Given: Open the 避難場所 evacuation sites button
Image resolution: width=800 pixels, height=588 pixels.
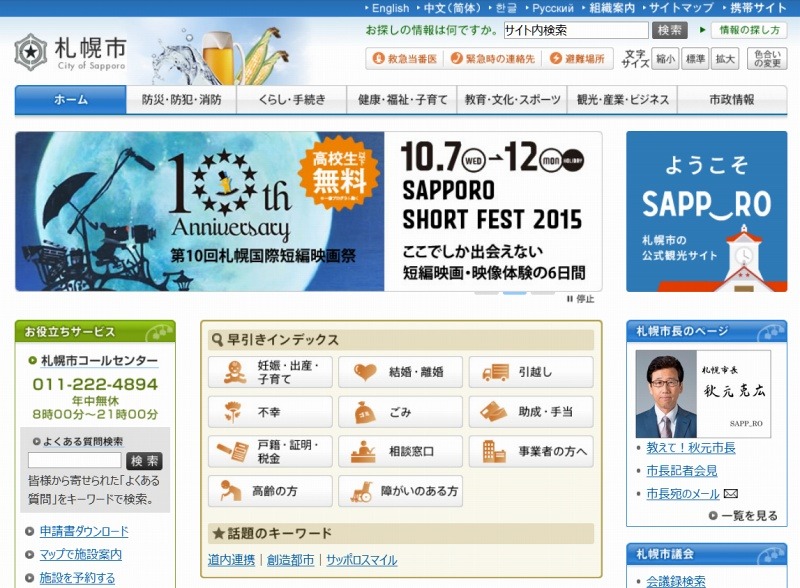Looking at the screenshot, I should click(577, 59).
